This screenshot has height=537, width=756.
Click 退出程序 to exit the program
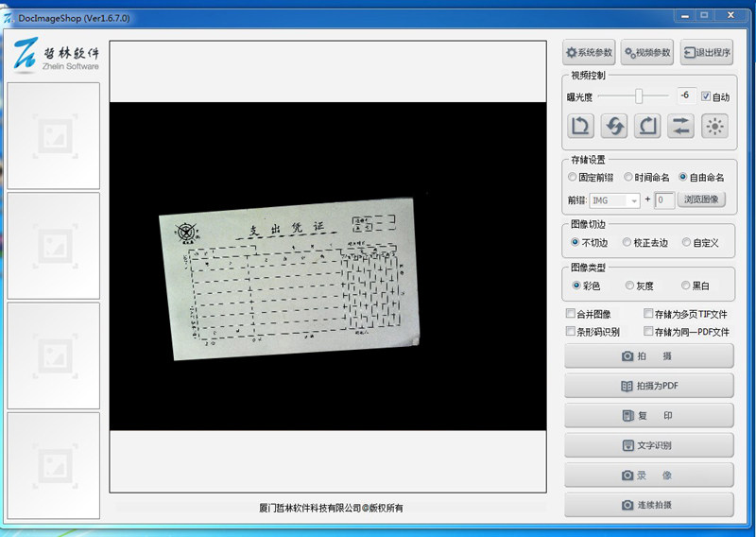tap(707, 52)
